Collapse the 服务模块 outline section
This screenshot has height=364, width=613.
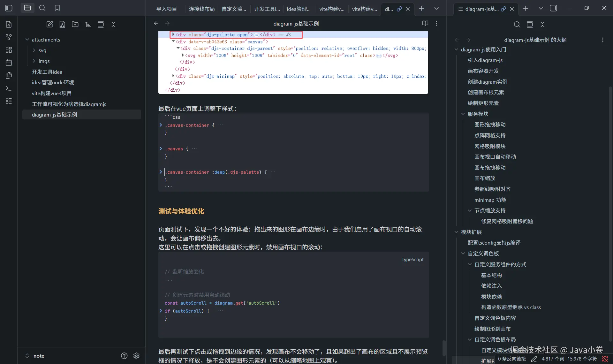pos(463,114)
